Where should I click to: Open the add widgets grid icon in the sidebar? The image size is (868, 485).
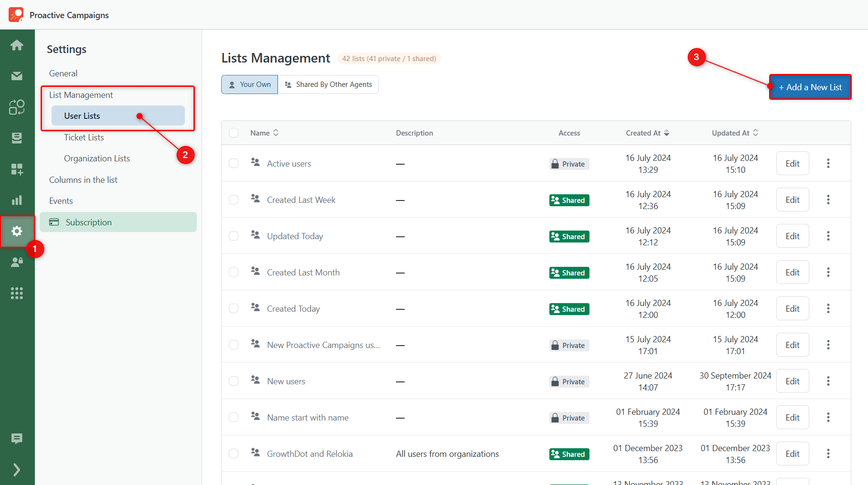pyautogui.click(x=17, y=169)
